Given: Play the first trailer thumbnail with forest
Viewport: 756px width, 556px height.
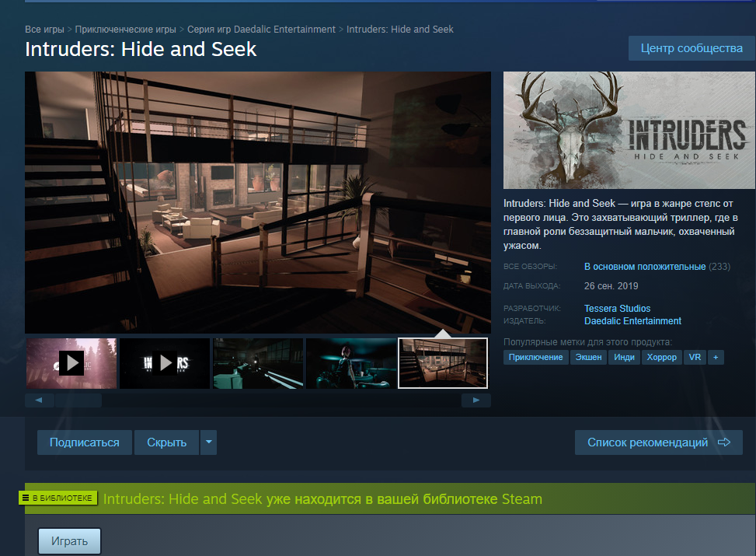Looking at the screenshot, I should click(71, 363).
